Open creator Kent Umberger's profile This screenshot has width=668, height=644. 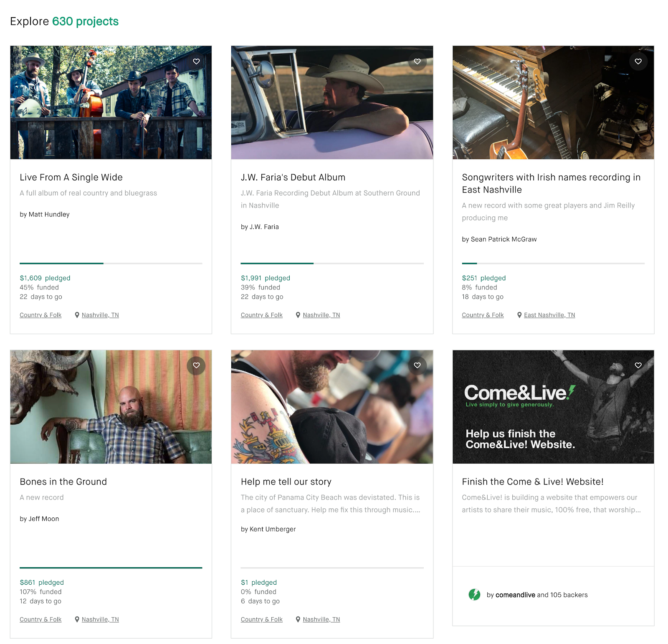coord(268,529)
